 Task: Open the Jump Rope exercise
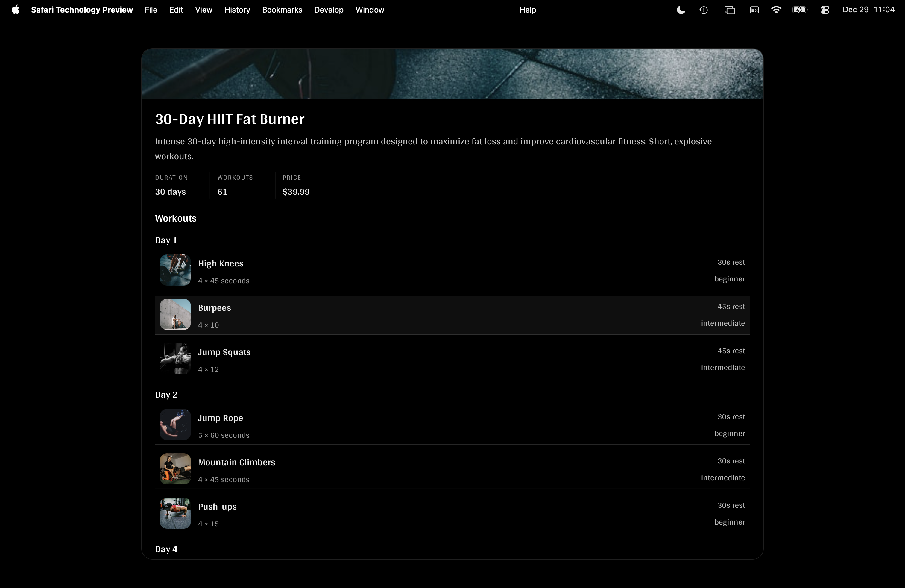pyautogui.click(x=220, y=418)
